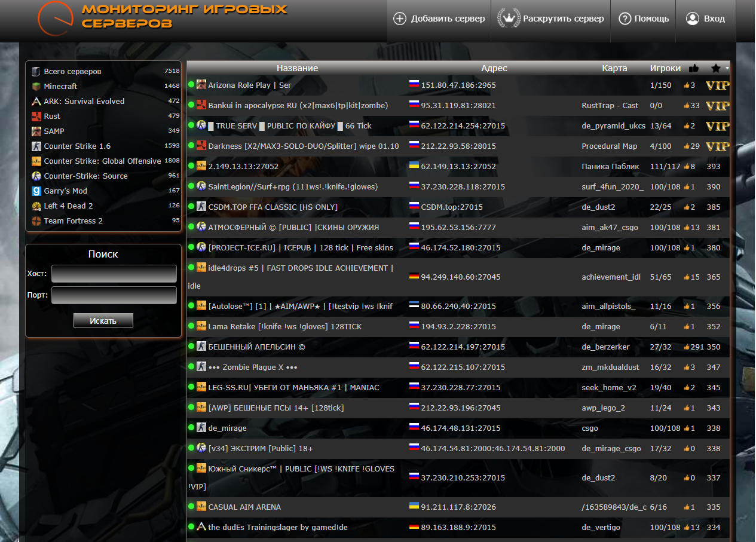Open the Добавить сервер menu item

click(x=439, y=19)
